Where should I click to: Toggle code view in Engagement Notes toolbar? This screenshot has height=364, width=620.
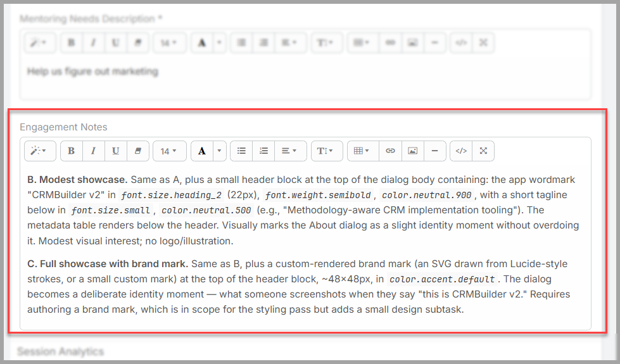tap(461, 151)
